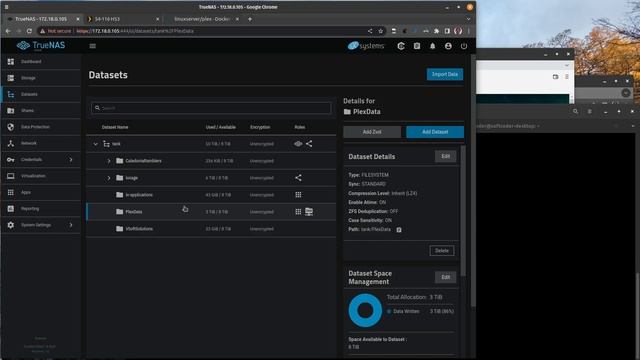
Task: Bookmark this page with the star icon
Action: coord(380,31)
